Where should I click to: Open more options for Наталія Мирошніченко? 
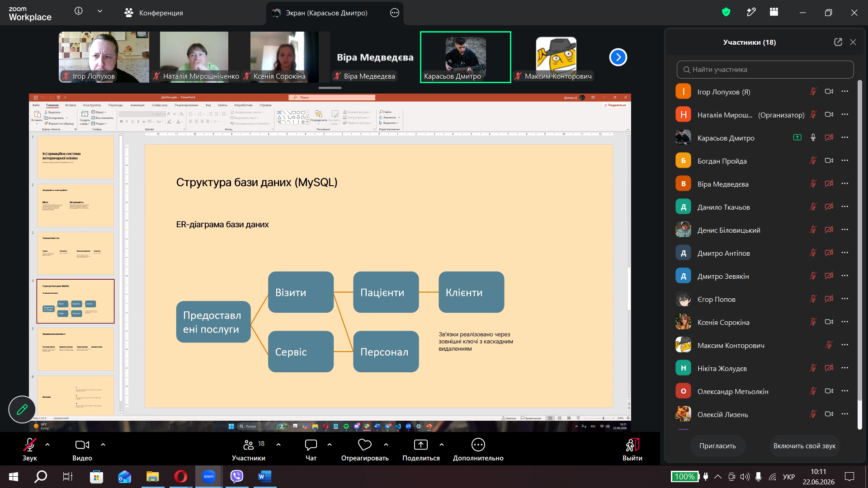(844, 115)
